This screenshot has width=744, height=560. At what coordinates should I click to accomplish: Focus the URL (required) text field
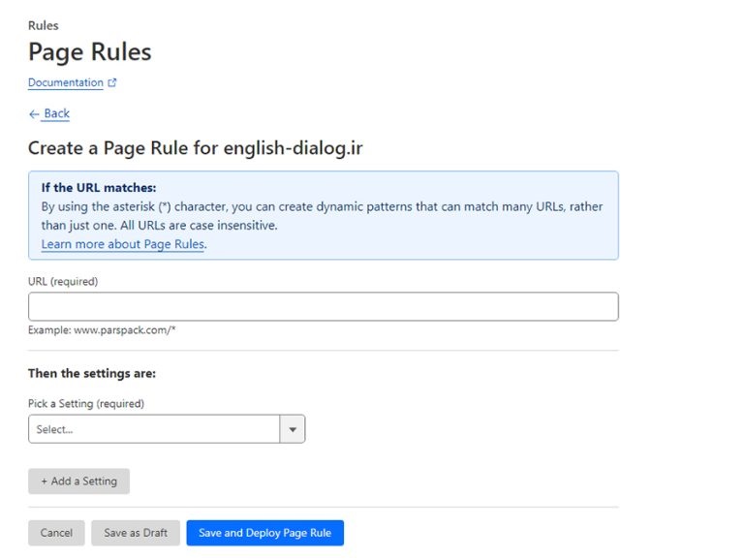(x=323, y=307)
